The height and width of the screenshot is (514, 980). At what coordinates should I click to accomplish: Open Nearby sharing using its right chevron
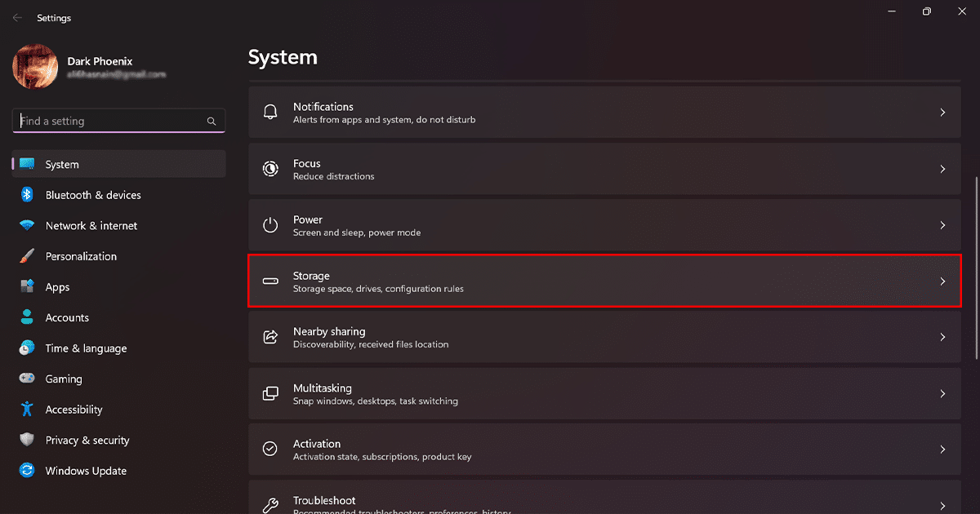[x=942, y=337]
